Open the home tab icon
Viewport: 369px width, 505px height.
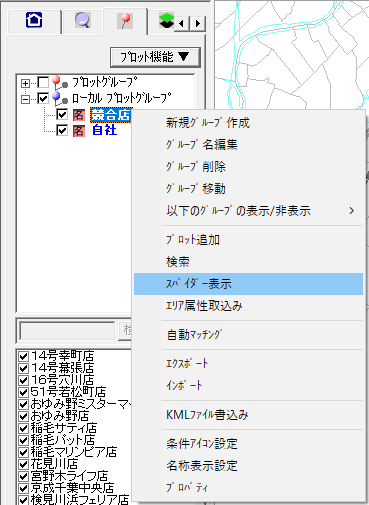34,20
